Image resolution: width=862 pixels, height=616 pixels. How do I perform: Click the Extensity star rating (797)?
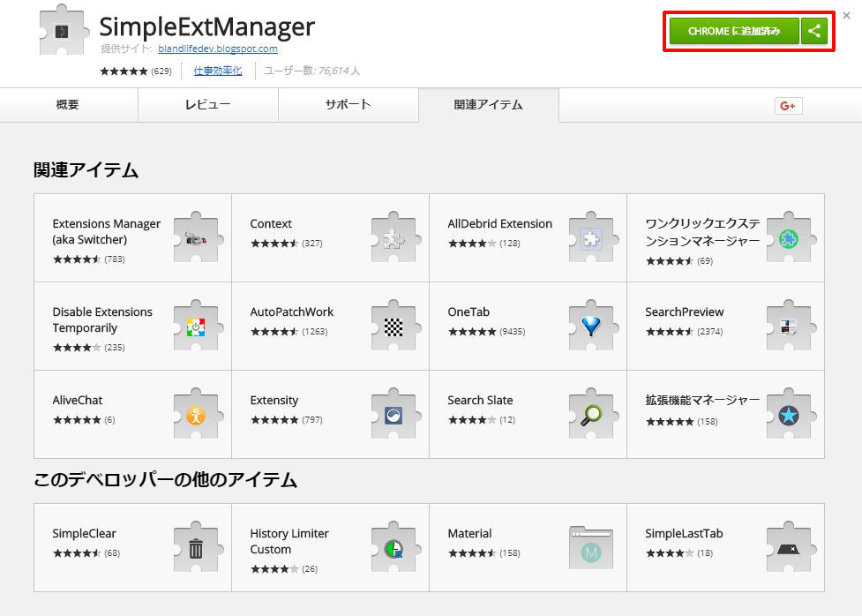point(287,420)
